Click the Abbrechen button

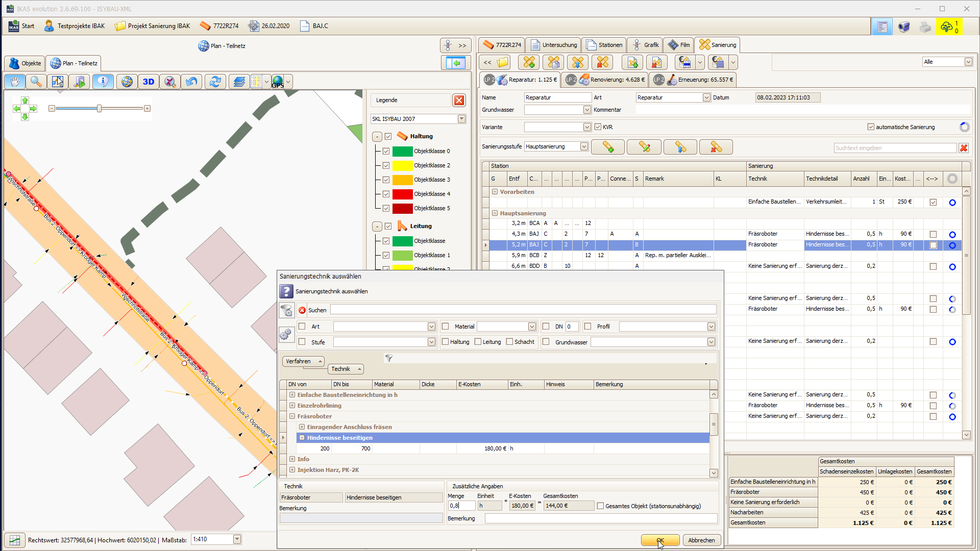[x=701, y=540]
